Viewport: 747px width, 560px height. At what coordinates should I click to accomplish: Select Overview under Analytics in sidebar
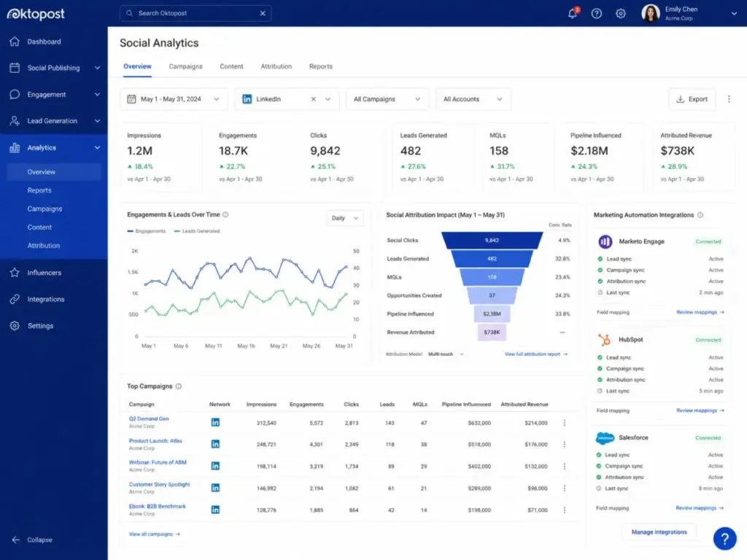coord(54,172)
